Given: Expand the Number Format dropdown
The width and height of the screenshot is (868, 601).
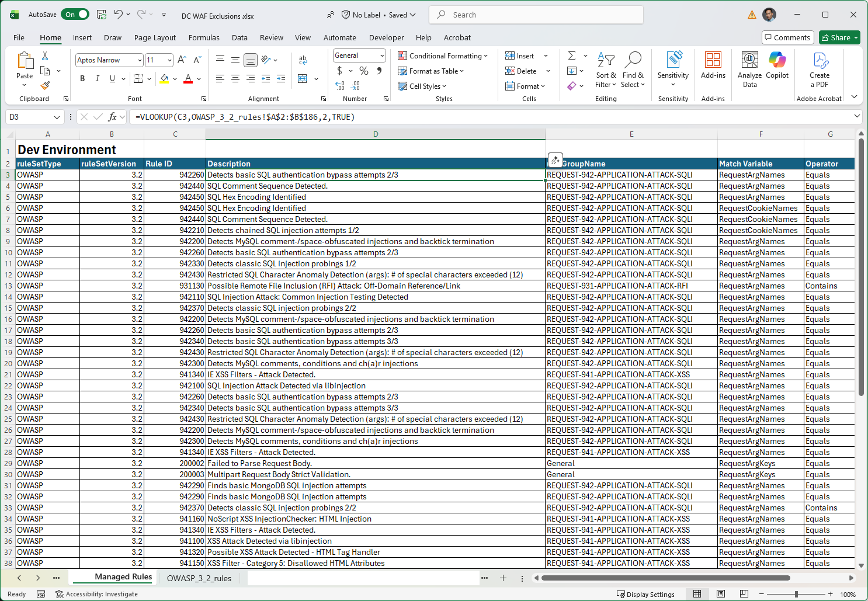Looking at the screenshot, I should pos(382,55).
